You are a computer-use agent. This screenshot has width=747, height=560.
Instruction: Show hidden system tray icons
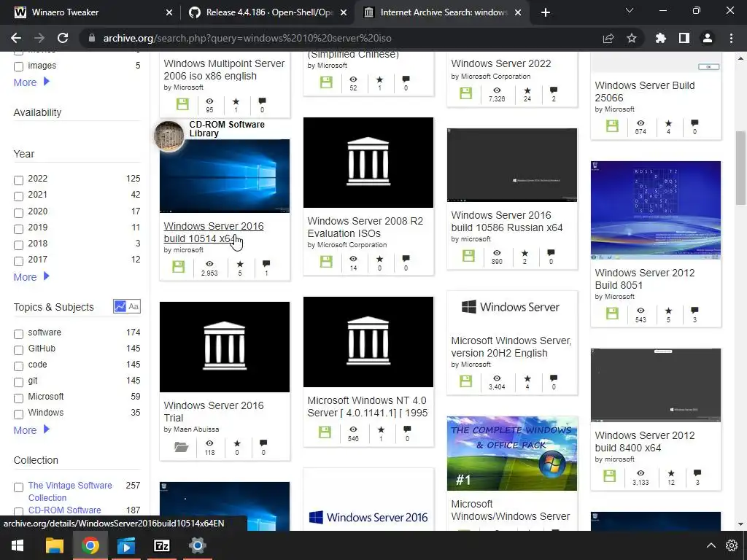click(x=711, y=545)
